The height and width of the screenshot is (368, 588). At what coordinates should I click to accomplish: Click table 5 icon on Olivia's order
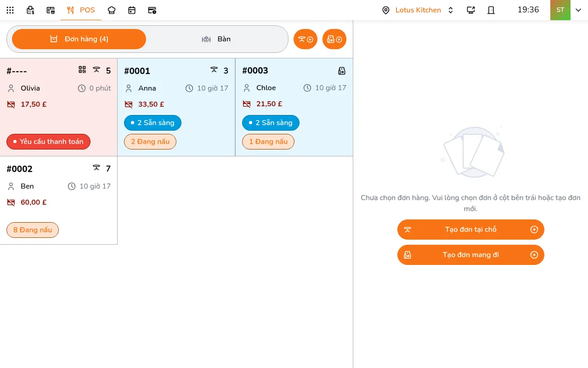96,70
